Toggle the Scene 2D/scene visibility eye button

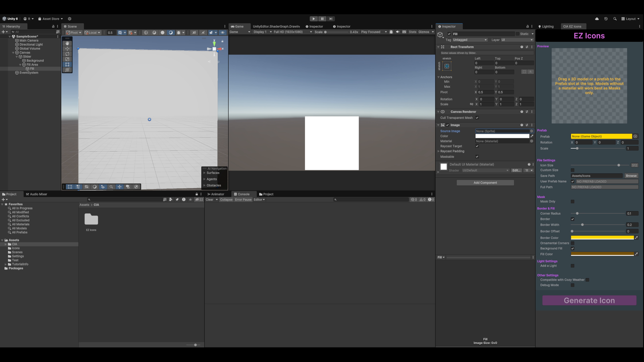tap(223, 33)
